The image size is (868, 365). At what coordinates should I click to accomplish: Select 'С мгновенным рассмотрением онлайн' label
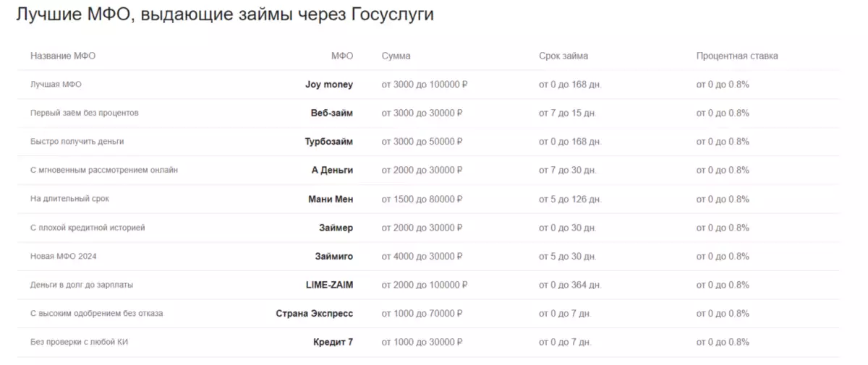pos(104,171)
